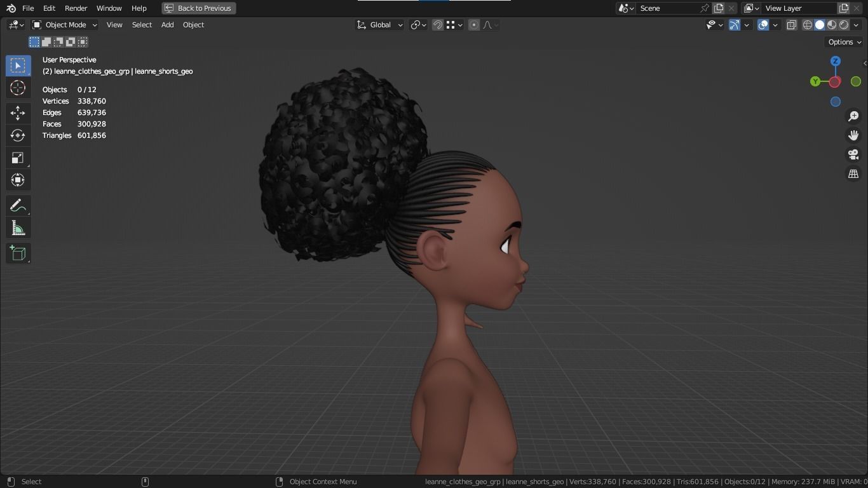
Task: Open transform pivot point dropdown
Action: pos(418,25)
